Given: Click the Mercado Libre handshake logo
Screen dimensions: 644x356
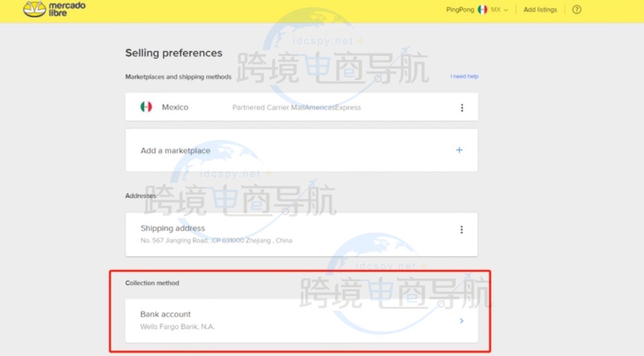Looking at the screenshot, I should (34, 9).
